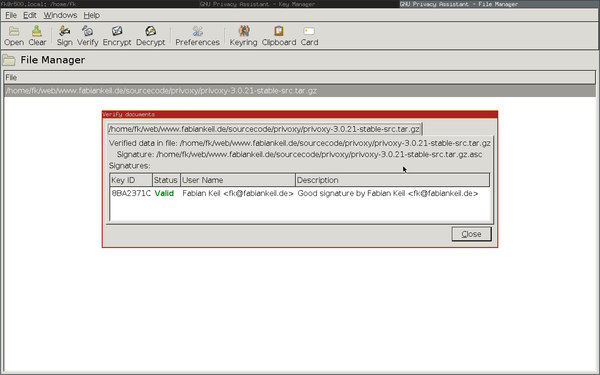Open the File menu

pos(11,15)
